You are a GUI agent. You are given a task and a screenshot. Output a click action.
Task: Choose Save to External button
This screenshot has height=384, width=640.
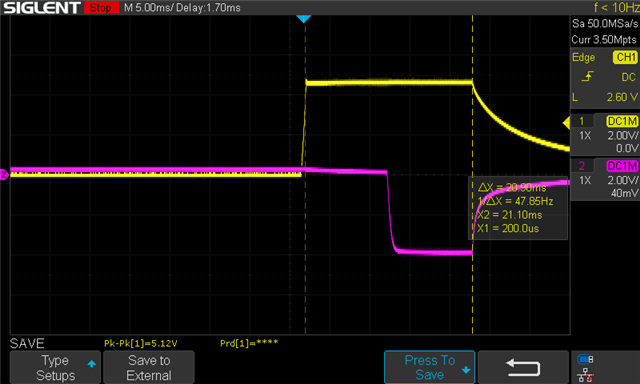click(149, 367)
